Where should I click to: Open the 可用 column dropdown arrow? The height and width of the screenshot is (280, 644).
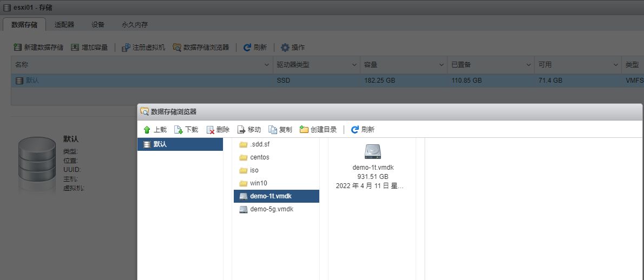(616, 65)
